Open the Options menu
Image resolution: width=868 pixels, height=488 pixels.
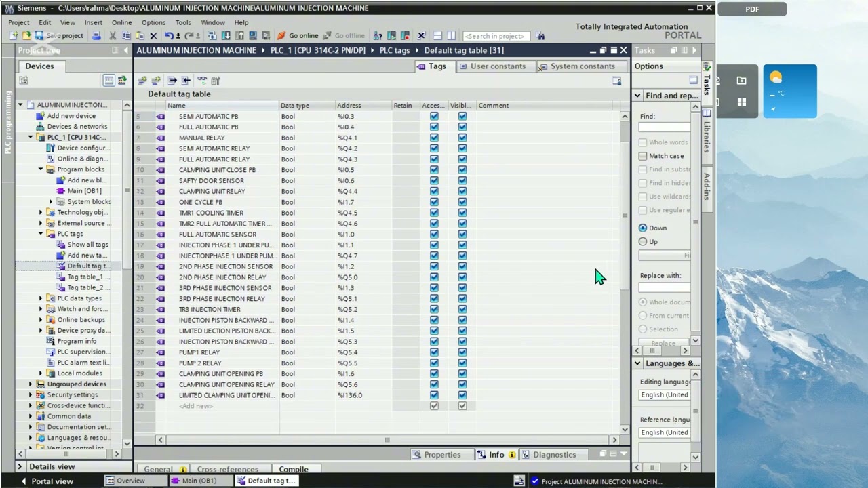tap(153, 22)
